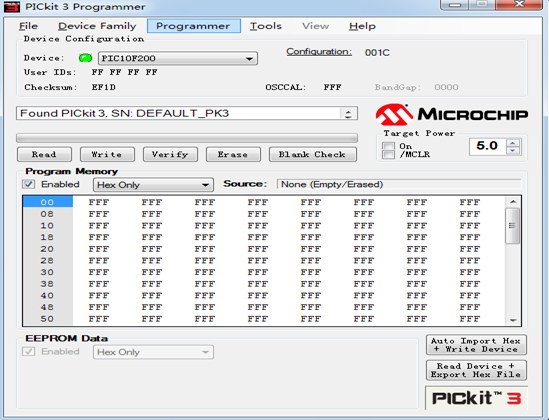Screen dimensions: 549x420
Task: Toggle Target Power On checkbox
Action: tap(388, 146)
